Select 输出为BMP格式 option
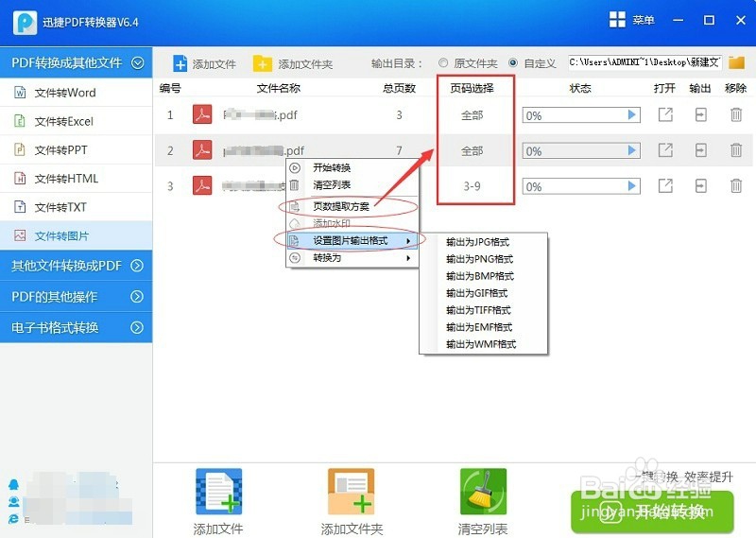 [x=484, y=276]
